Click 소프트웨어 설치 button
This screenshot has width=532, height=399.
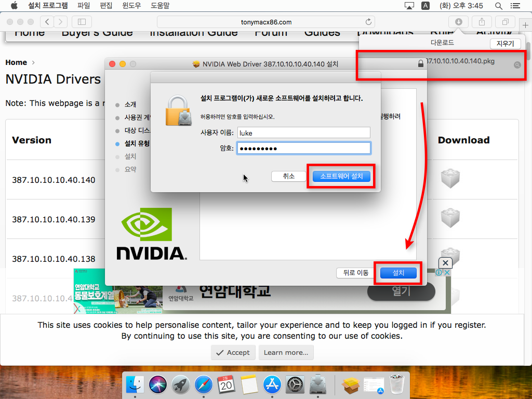pyautogui.click(x=341, y=176)
